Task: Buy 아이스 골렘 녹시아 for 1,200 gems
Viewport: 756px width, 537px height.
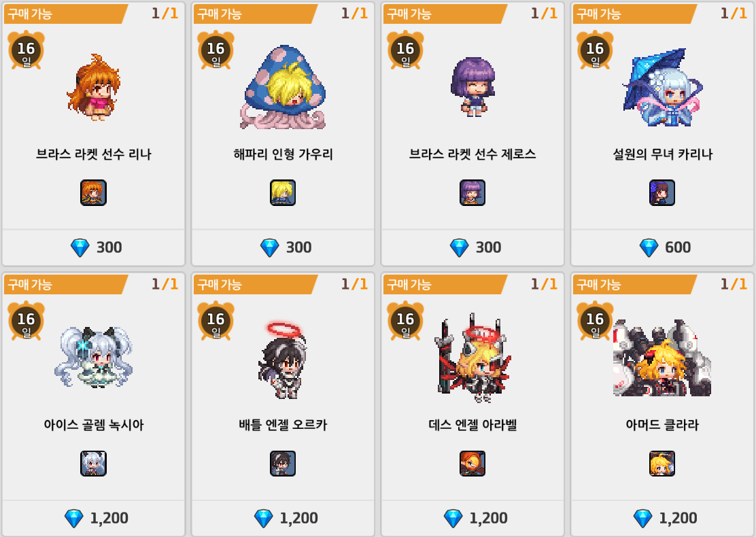Action: pyautogui.click(x=94, y=518)
